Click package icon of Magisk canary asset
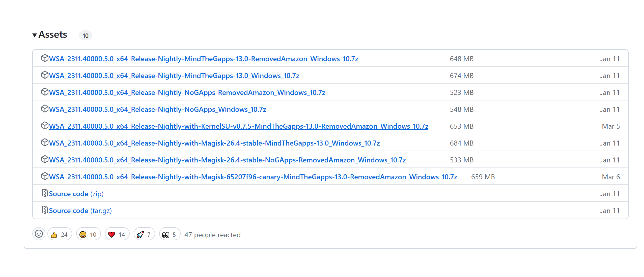 click(x=45, y=176)
